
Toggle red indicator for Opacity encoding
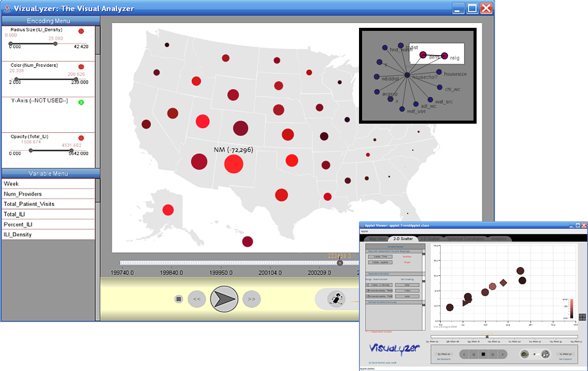[x=81, y=138]
